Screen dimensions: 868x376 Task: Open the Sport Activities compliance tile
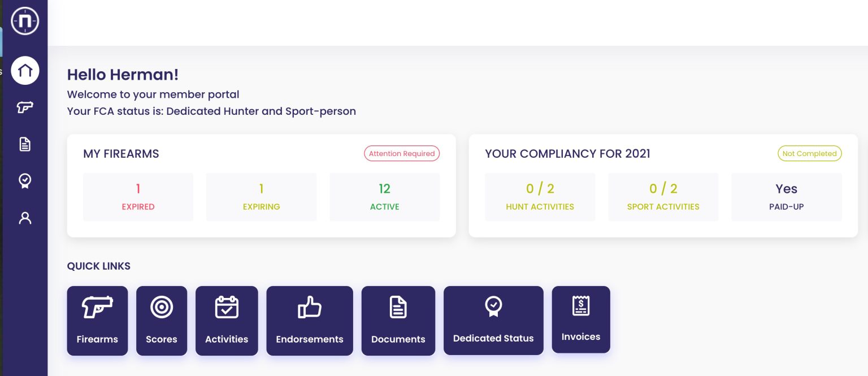click(x=663, y=197)
